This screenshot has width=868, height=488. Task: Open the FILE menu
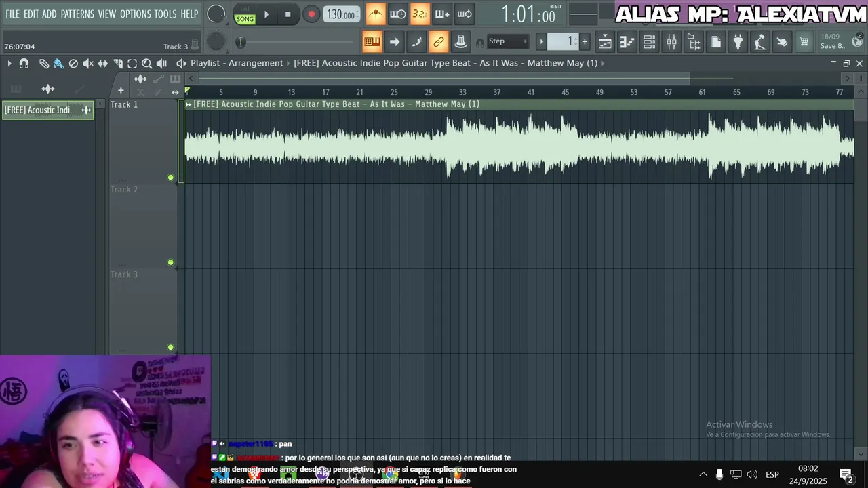click(12, 14)
